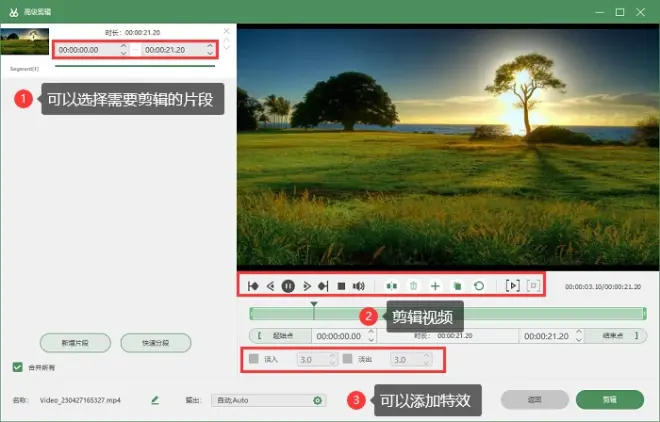This screenshot has width=660, height=422.
Task: Step back one frame
Action: (x=271, y=286)
